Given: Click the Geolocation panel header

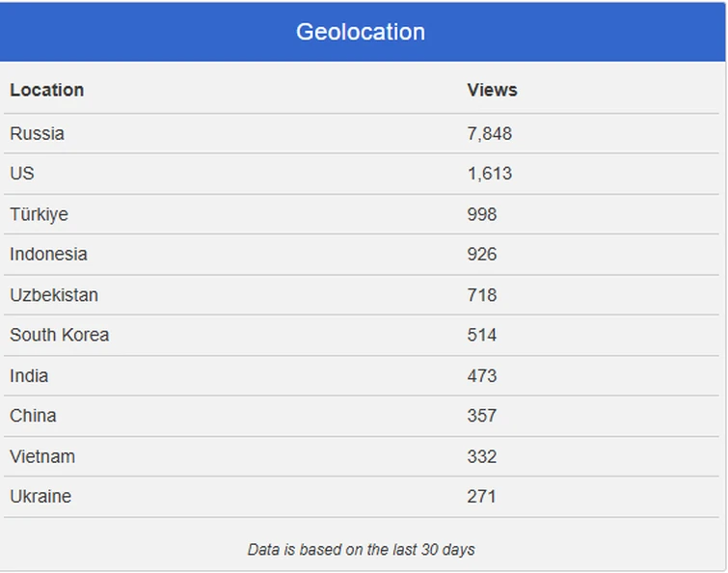Looking at the screenshot, I should pos(363,32).
